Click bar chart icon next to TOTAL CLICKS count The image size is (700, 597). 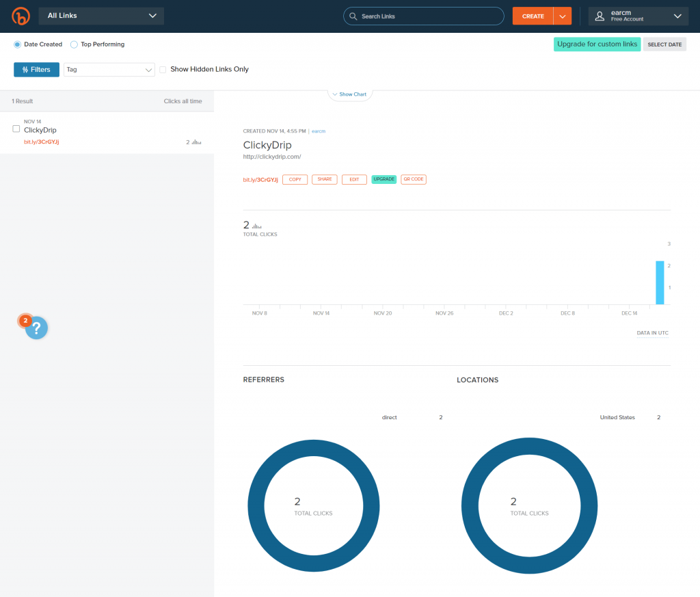coord(256,224)
